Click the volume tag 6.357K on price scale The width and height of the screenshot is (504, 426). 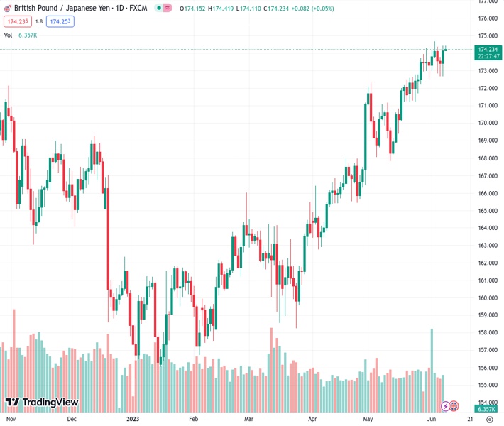point(486,410)
